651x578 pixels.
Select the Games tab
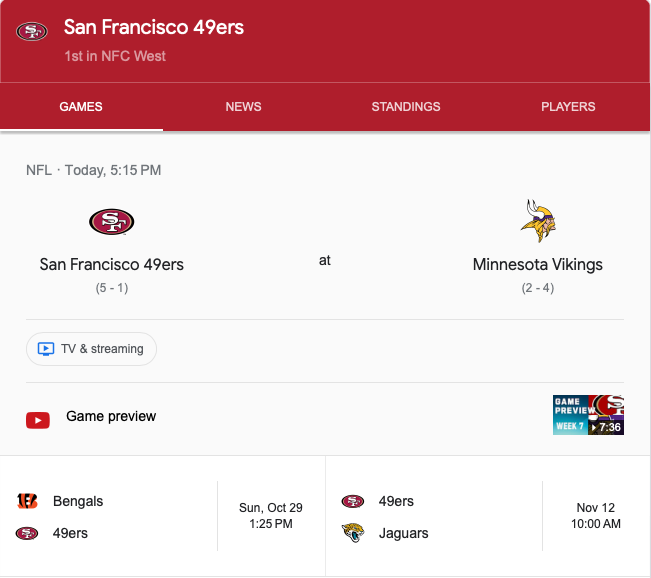[x=81, y=107]
